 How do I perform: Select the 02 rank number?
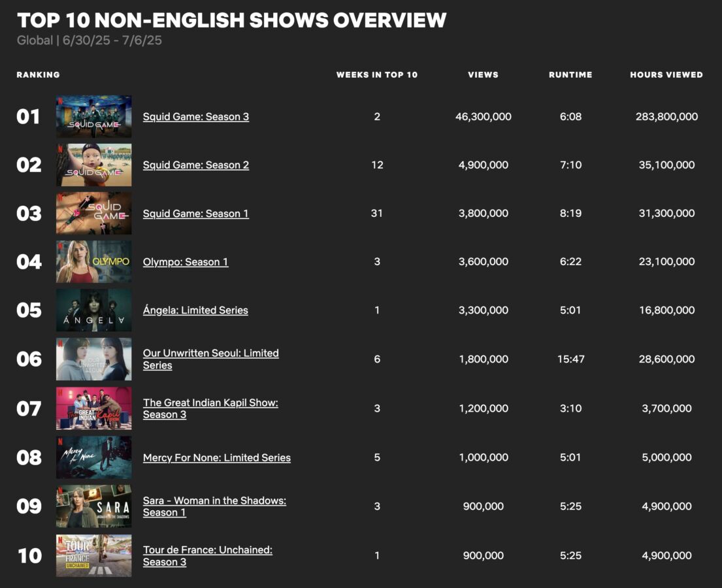pyautogui.click(x=29, y=165)
